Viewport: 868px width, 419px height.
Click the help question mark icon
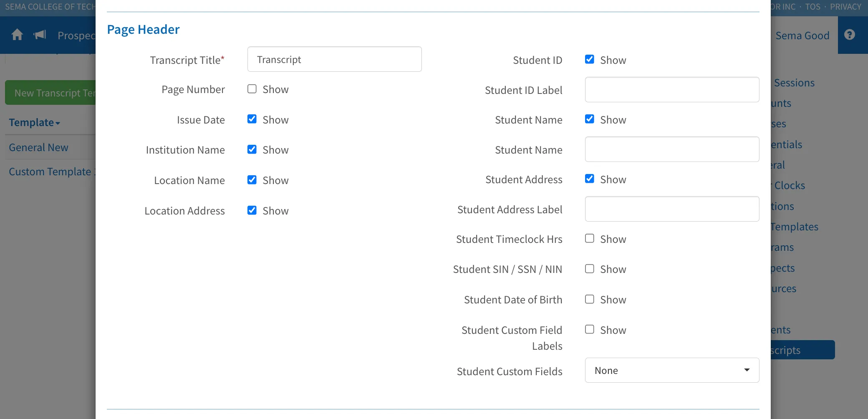(x=850, y=35)
